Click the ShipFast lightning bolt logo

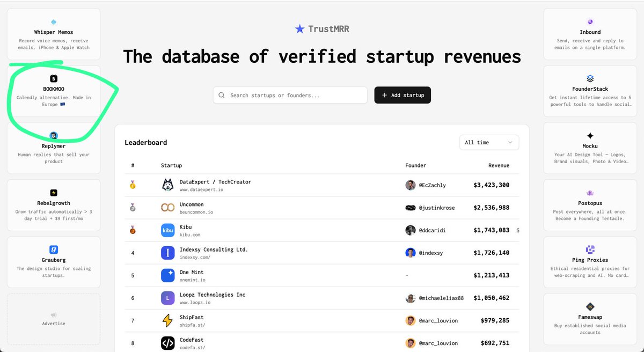[x=167, y=320]
